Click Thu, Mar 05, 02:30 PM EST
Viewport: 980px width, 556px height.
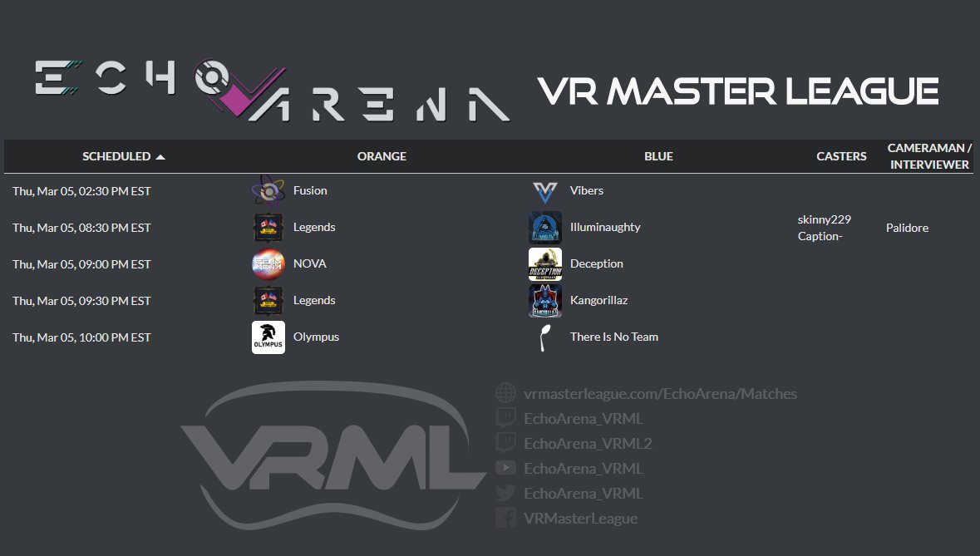[x=81, y=191]
